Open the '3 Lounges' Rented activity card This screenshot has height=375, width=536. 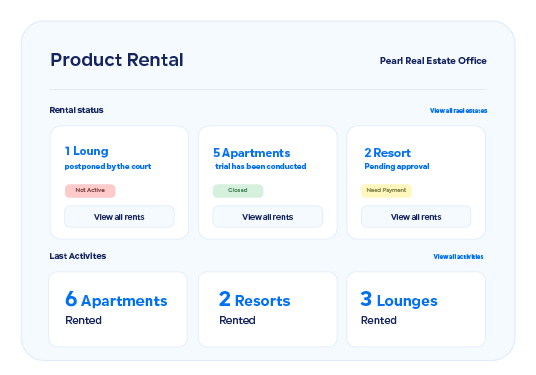(x=416, y=309)
